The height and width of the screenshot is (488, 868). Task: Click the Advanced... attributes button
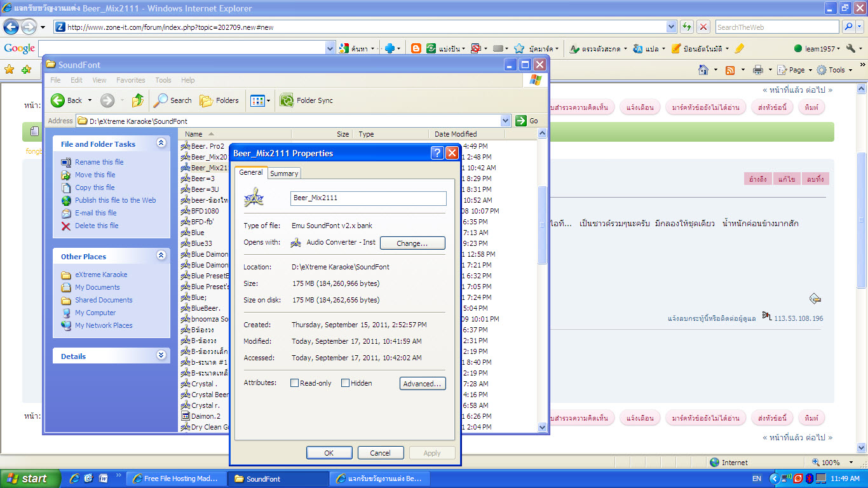coord(423,384)
